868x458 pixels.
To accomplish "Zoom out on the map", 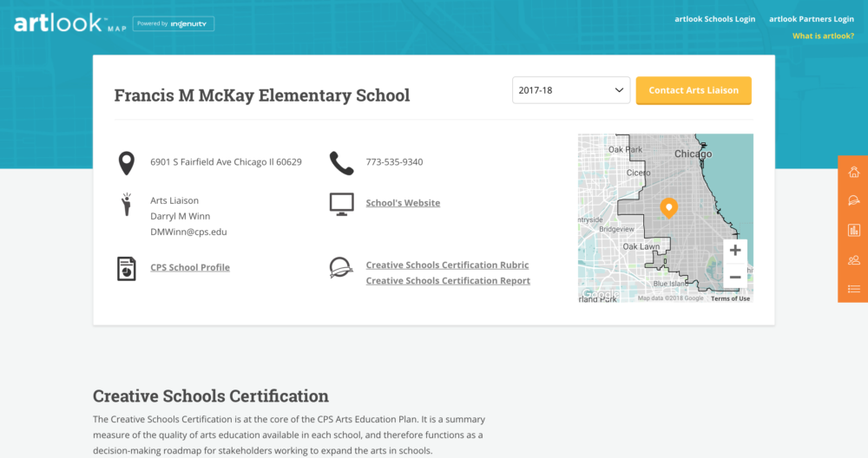I will tap(735, 277).
